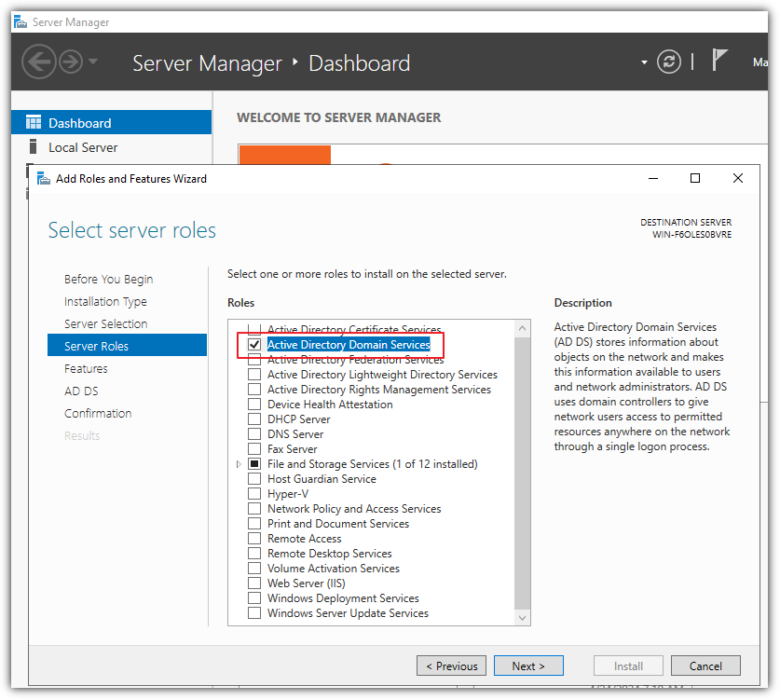Check Remote Desktop Services role
Viewport: 780px width, 700px height.
(x=254, y=554)
